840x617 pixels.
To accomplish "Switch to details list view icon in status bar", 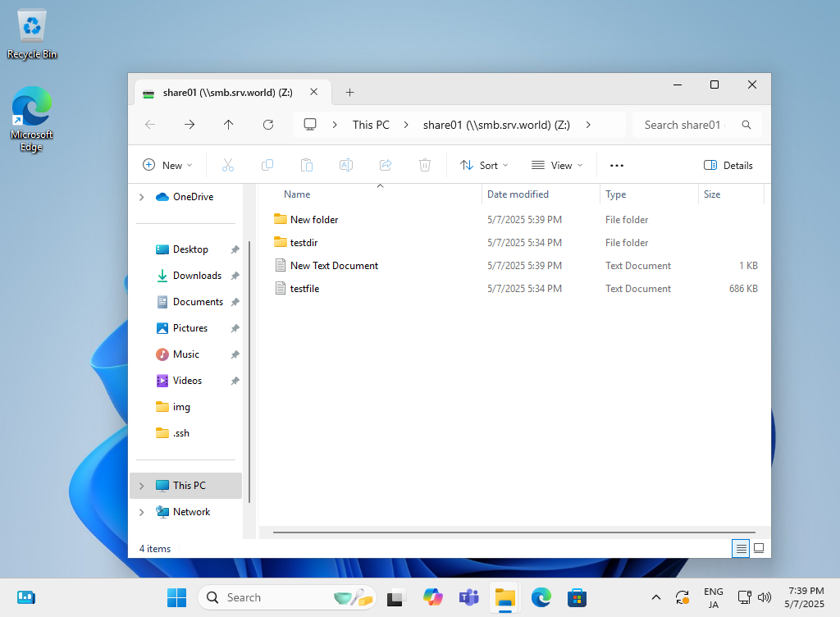I will 741,548.
